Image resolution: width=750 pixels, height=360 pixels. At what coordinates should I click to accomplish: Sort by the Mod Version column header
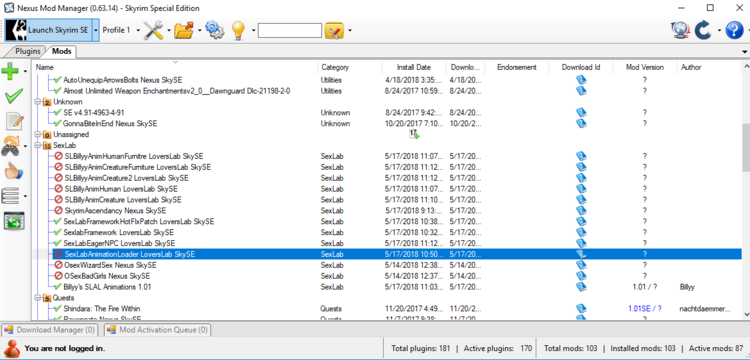pyautogui.click(x=645, y=67)
